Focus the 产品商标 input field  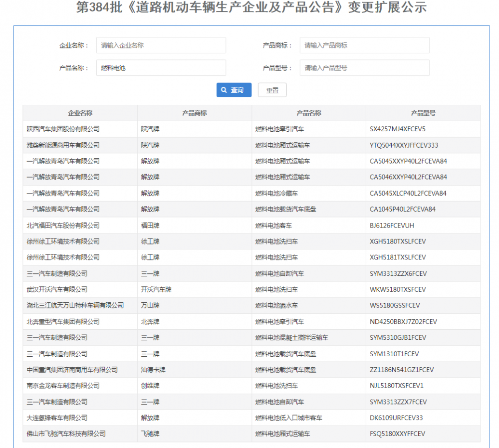coord(364,45)
